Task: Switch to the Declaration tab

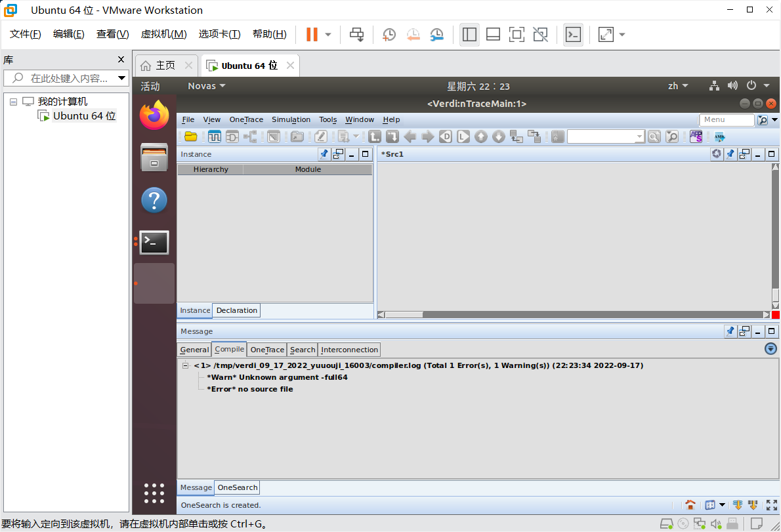Action: click(x=236, y=310)
